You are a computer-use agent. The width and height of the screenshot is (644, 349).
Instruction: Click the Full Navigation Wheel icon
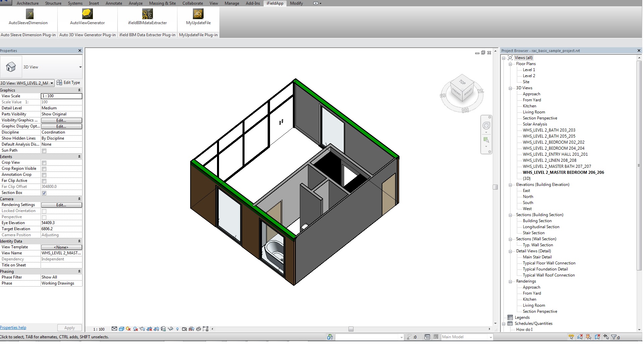(x=486, y=126)
